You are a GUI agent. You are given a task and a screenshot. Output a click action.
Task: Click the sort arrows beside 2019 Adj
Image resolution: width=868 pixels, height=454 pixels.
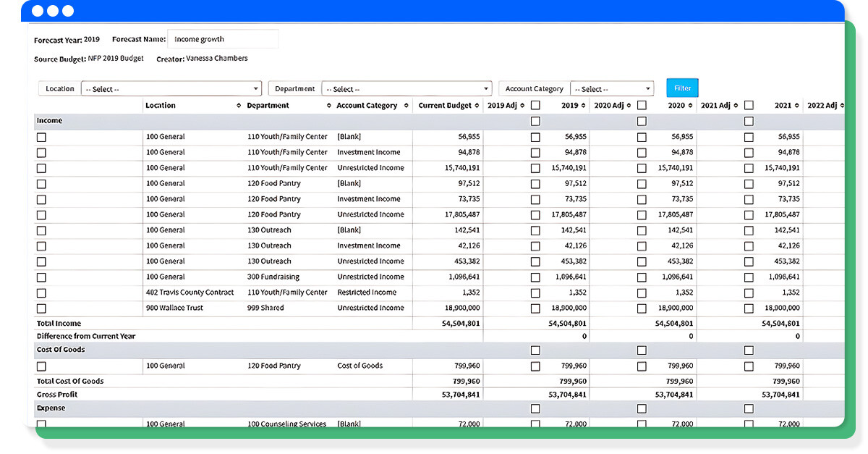pos(523,106)
